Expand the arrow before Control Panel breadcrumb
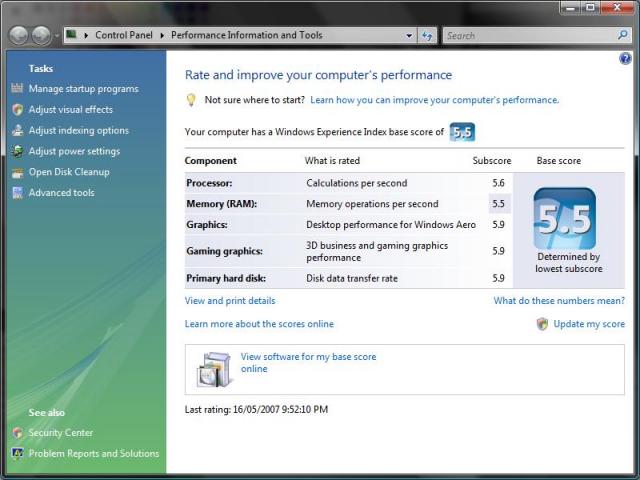640x480 pixels. pos(86,36)
